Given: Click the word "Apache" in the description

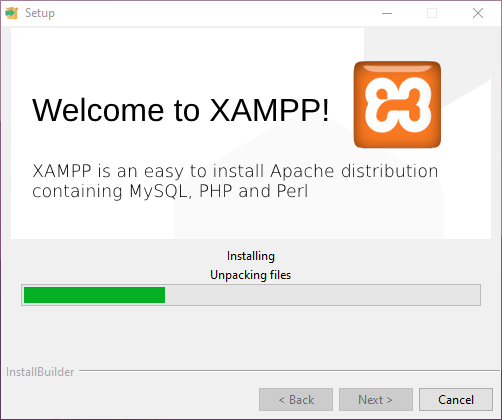Looking at the screenshot, I should (x=302, y=171).
